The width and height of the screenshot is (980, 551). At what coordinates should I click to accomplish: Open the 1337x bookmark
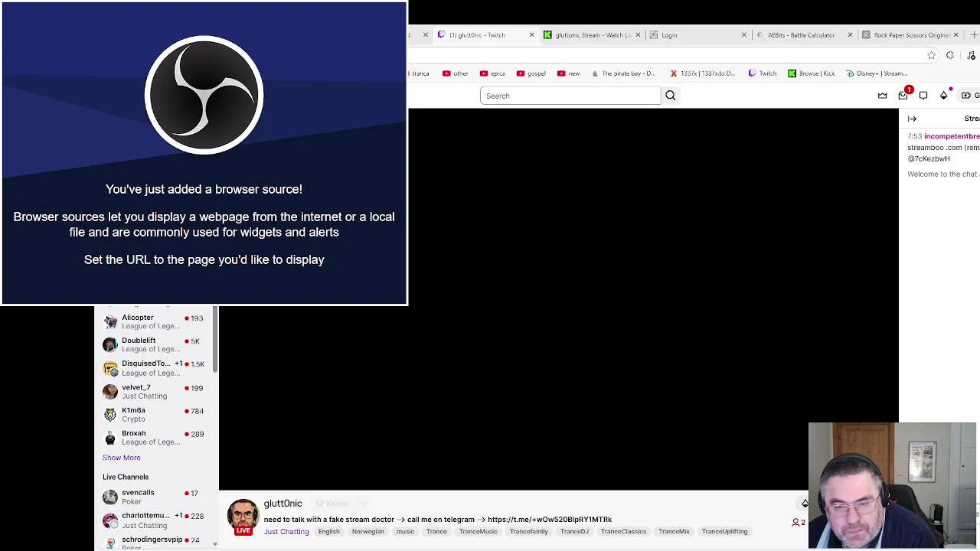coord(702,73)
